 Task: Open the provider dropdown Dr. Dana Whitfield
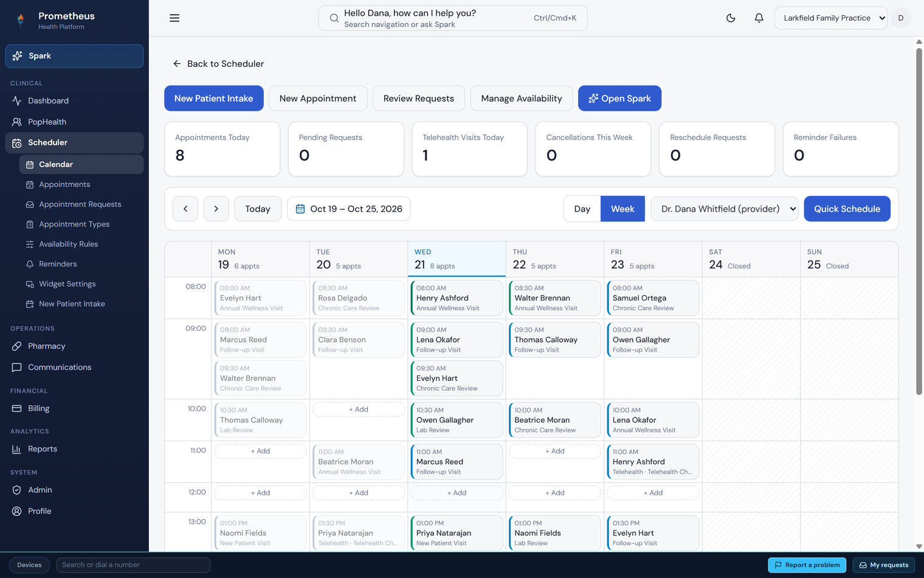[x=725, y=209]
